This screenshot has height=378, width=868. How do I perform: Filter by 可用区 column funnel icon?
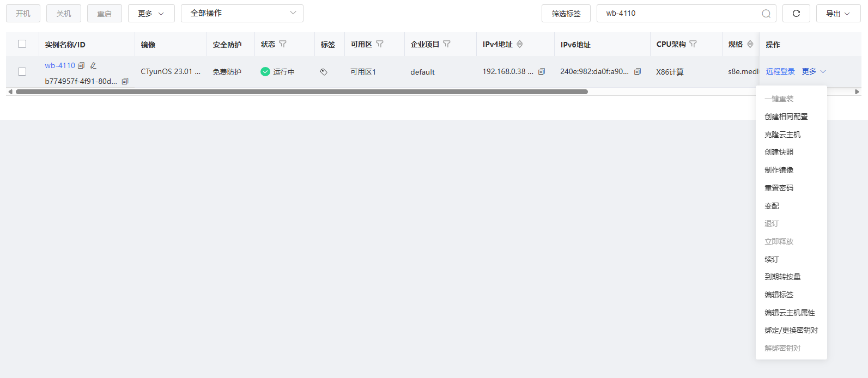point(380,44)
